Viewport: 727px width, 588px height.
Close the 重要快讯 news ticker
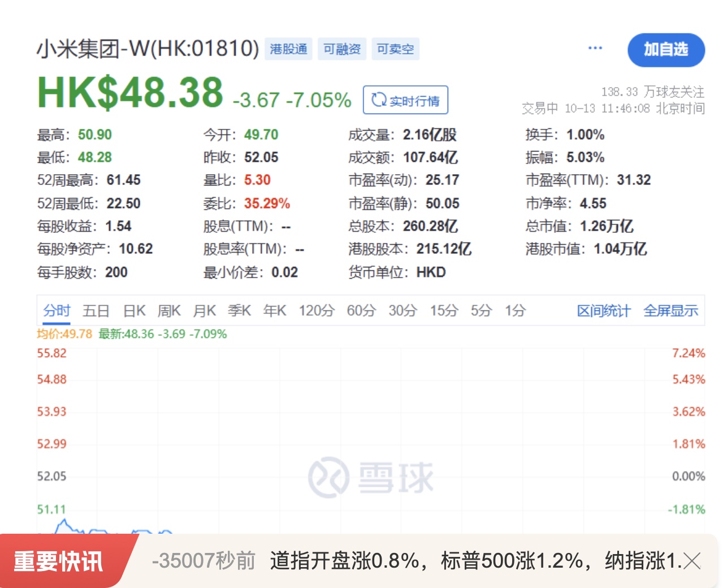[x=692, y=561]
